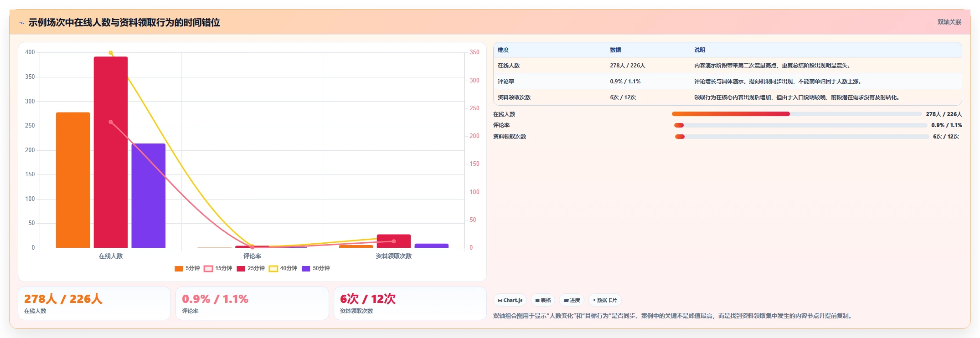Click 0.9% / 1.1% value right of progress bar

947,125
